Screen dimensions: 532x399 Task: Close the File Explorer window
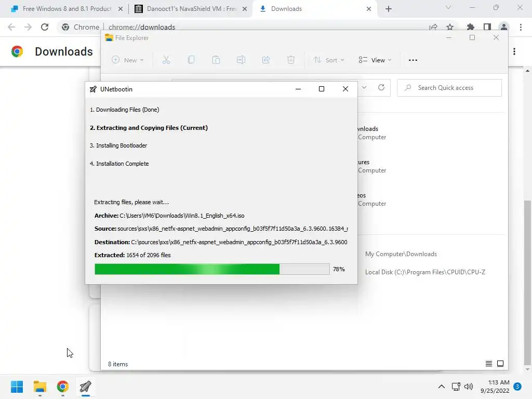coord(496,37)
